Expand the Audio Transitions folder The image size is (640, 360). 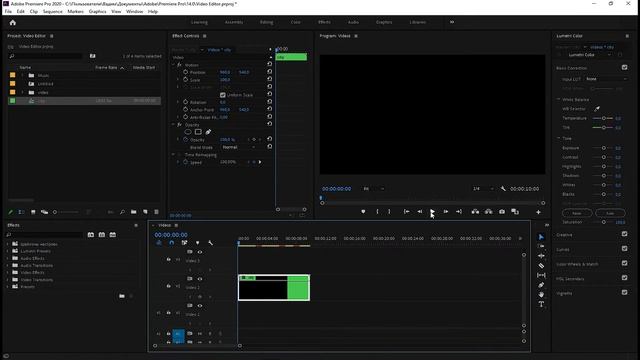[7, 265]
